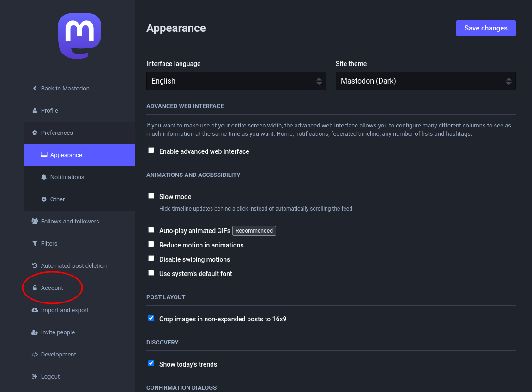Click the Mastodon logo

pyautogui.click(x=79, y=36)
